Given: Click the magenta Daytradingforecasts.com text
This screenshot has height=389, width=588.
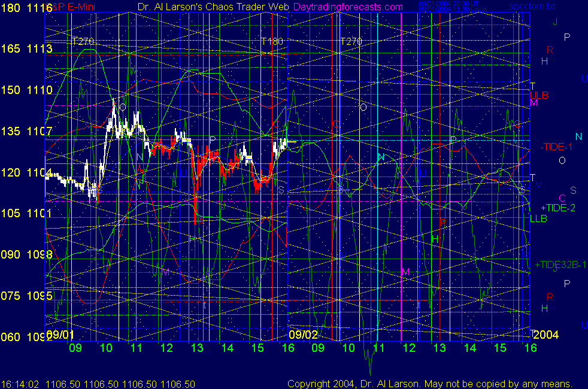Looking at the screenshot, I should pyautogui.click(x=348, y=7).
